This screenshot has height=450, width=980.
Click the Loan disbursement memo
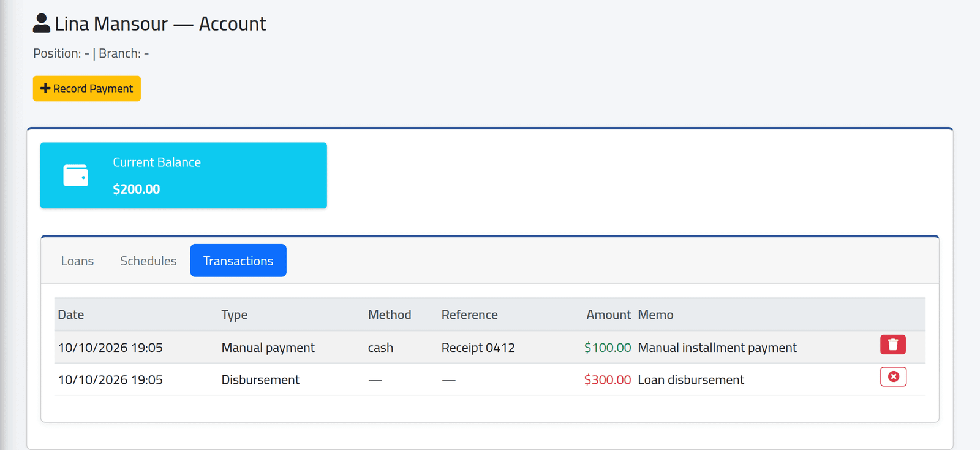click(x=691, y=379)
